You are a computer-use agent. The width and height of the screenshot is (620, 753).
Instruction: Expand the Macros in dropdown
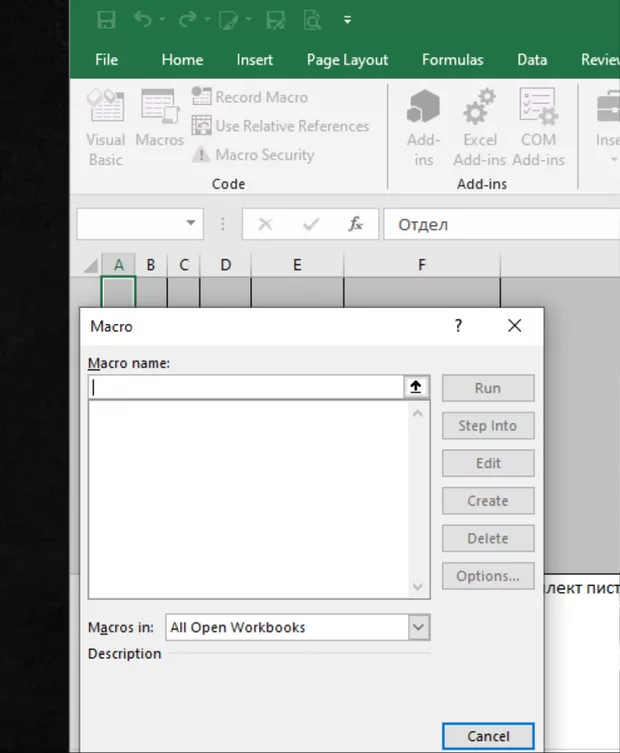pyautogui.click(x=419, y=627)
